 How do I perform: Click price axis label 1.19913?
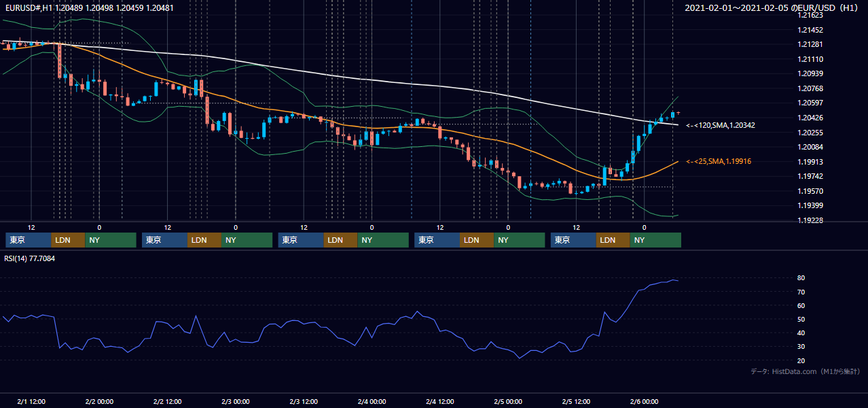click(810, 162)
